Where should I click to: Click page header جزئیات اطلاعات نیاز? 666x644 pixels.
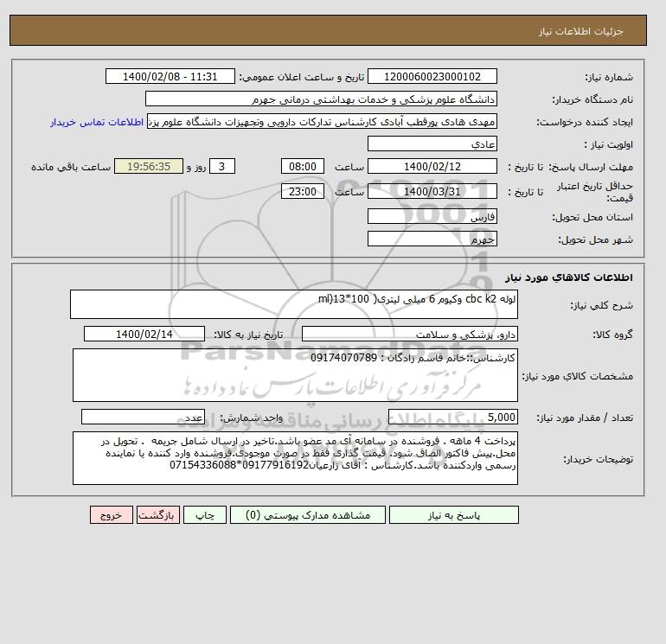coord(580,31)
